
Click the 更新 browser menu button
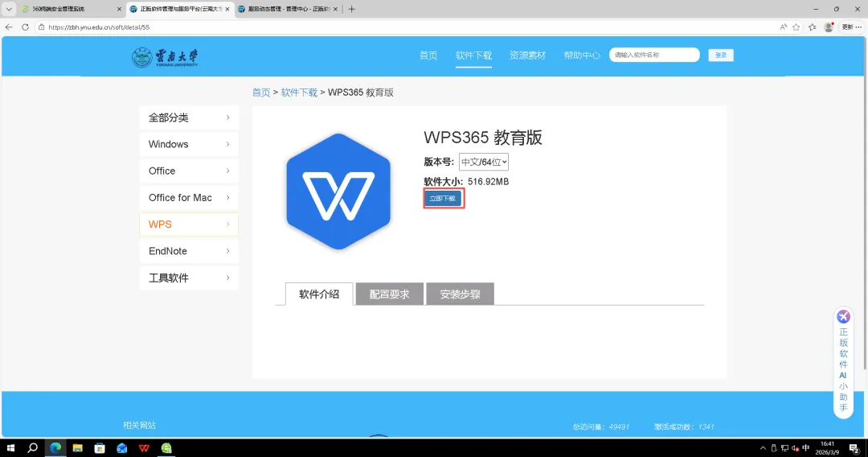(851, 27)
